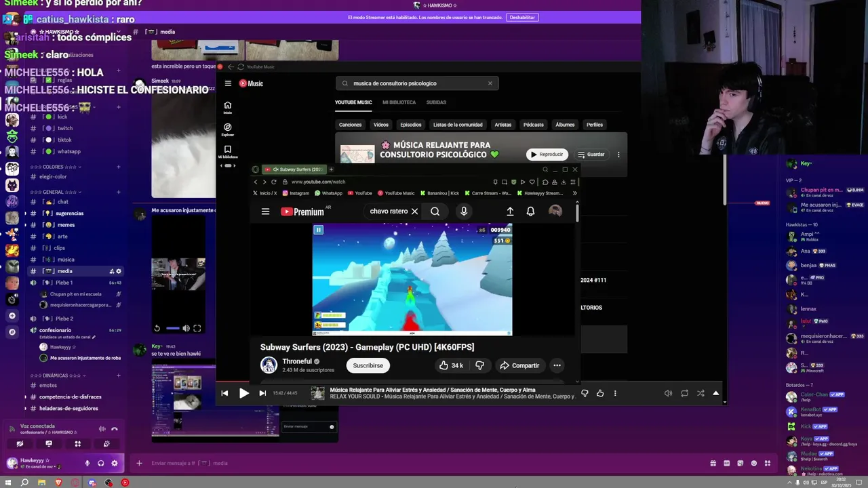The image size is (868, 488).
Task: Open soundboard icon in voice panel
Action: tap(107, 444)
